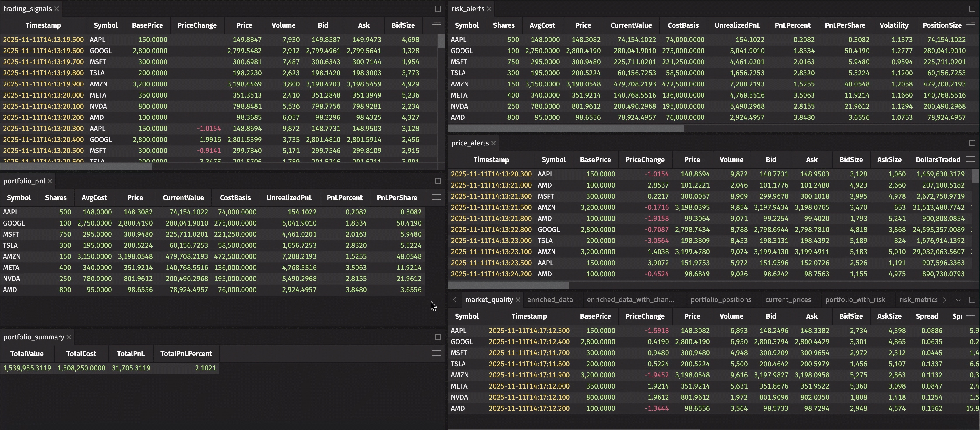The width and height of the screenshot is (980, 430).
Task: Maximize the risk_alerts panel
Action: point(972,8)
